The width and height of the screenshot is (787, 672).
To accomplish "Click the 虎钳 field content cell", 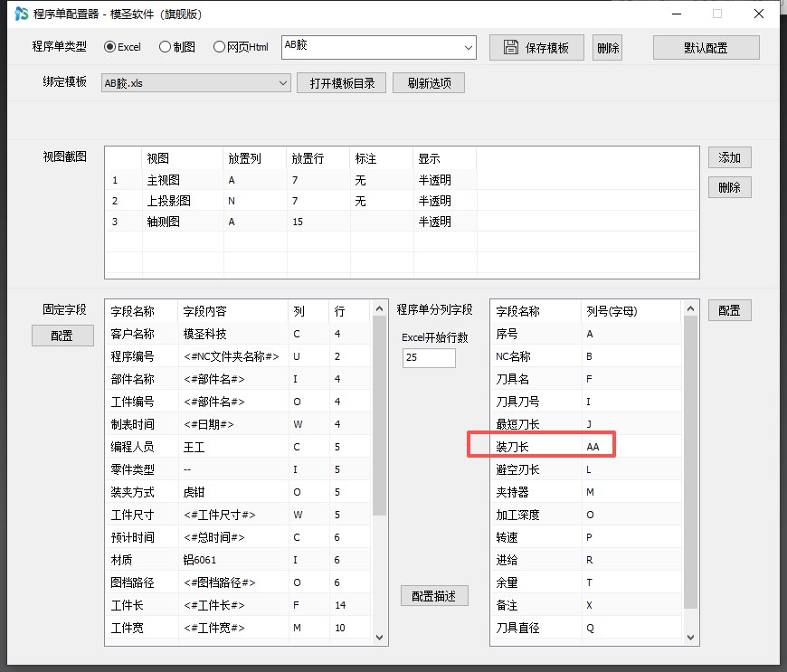I will 233,492.
